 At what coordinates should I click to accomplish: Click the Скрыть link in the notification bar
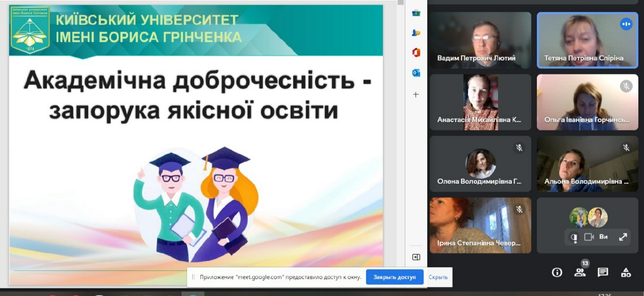437,277
